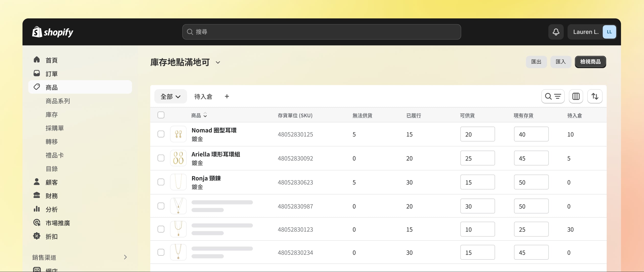Click the 檢視商品 button
Image resolution: width=644 pixels, height=272 pixels.
590,62
